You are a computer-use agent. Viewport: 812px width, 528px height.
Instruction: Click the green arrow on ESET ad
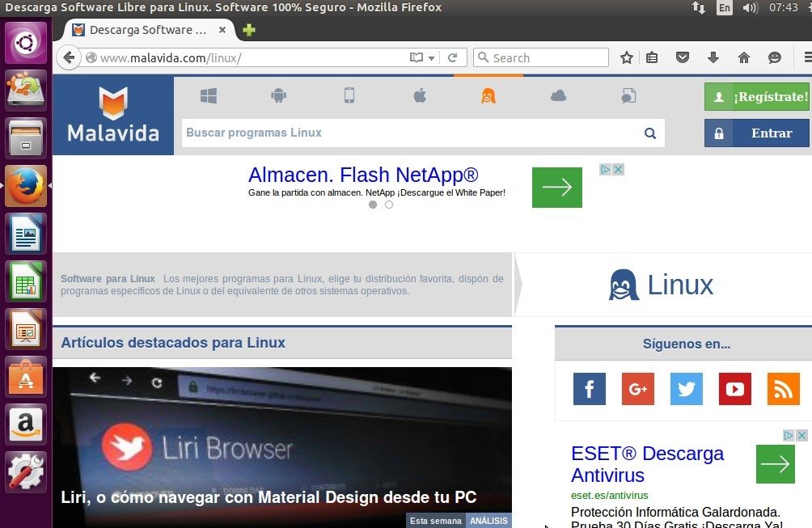click(x=776, y=464)
